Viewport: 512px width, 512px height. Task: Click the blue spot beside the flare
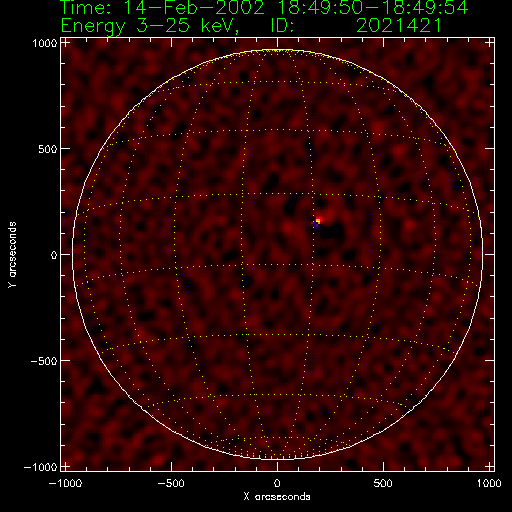(315, 225)
